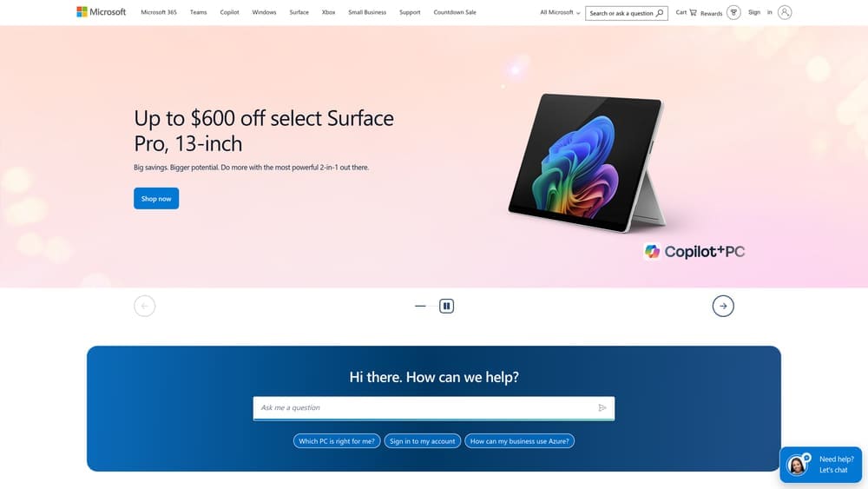This screenshot has height=489, width=868.
Task: Send question using the paper plane icon
Action: pos(602,407)
